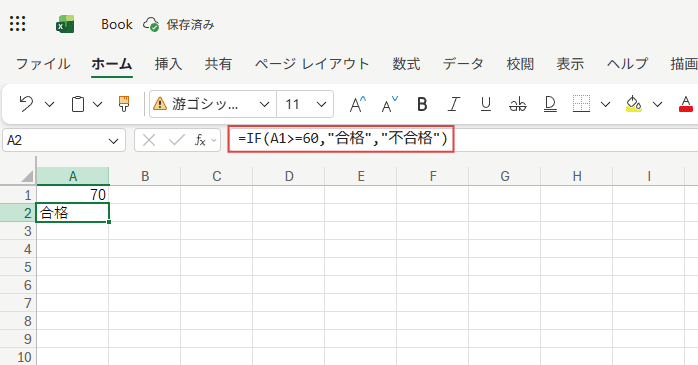The height and width of the screenshot is (365, 698).
Task: Expand the Borders dropdown arrow
Action: pos(605,105)
